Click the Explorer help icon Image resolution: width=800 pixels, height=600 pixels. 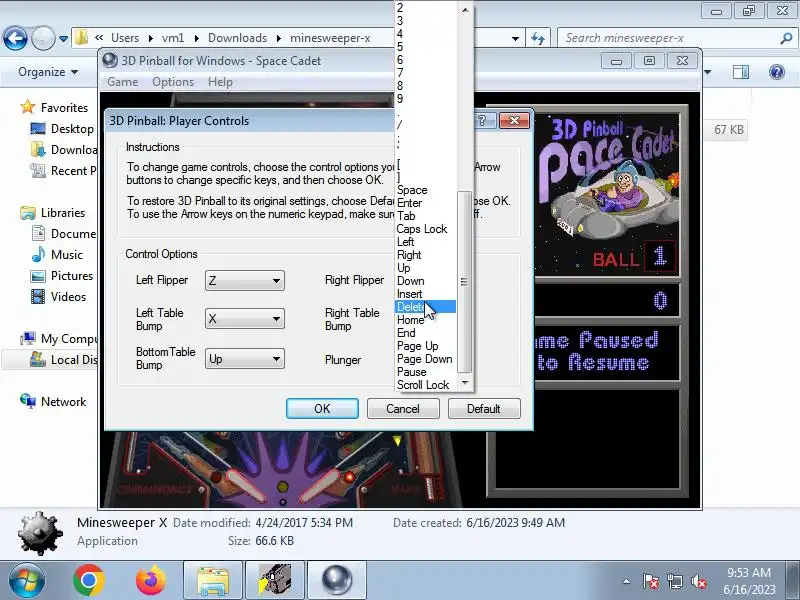point(777,72)
